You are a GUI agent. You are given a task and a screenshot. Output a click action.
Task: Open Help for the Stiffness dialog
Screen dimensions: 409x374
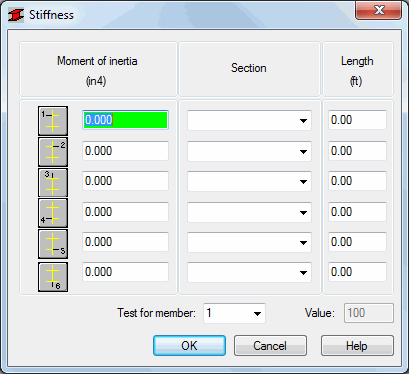pos(357,346)
